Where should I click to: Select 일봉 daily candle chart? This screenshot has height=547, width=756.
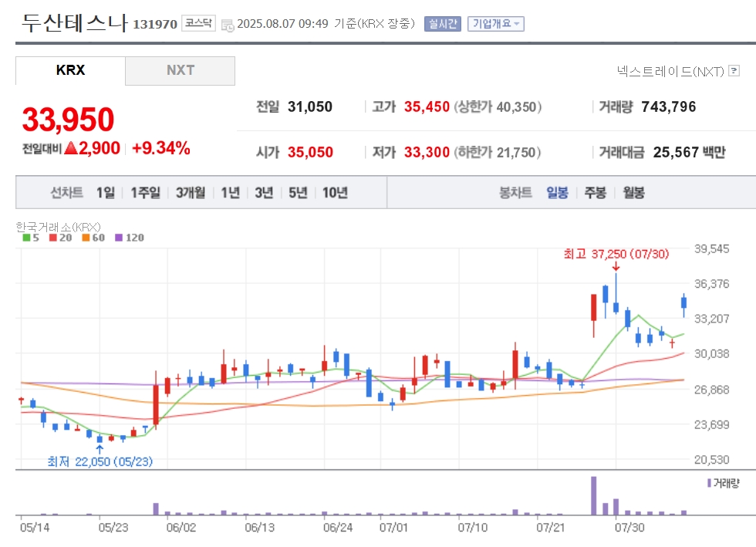pyautogui.click(x=557, y=193)
